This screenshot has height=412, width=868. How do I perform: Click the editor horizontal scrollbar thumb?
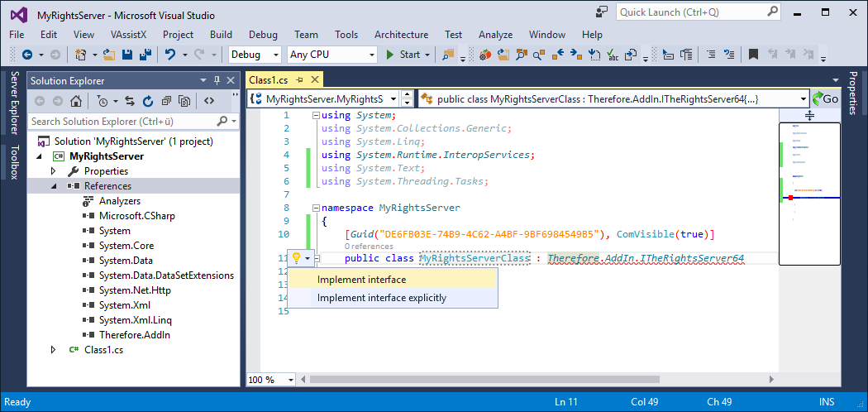click(484, 380)
